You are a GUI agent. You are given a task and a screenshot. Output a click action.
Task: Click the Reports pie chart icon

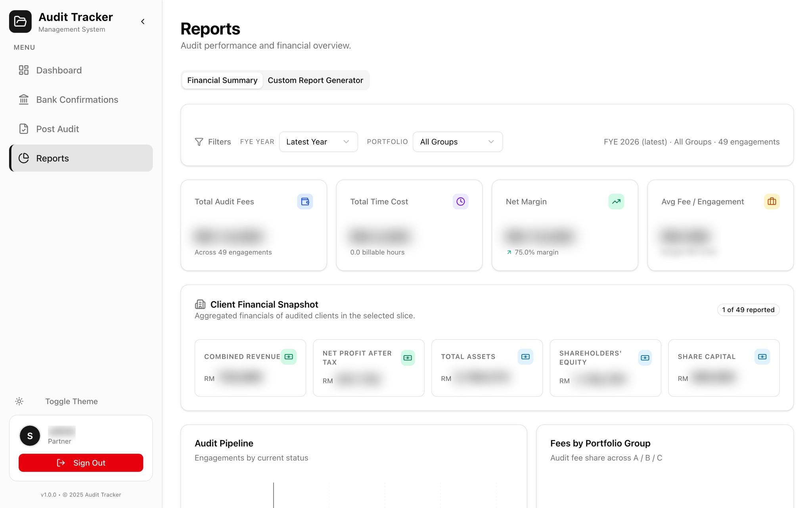click(x=24, y=158)
